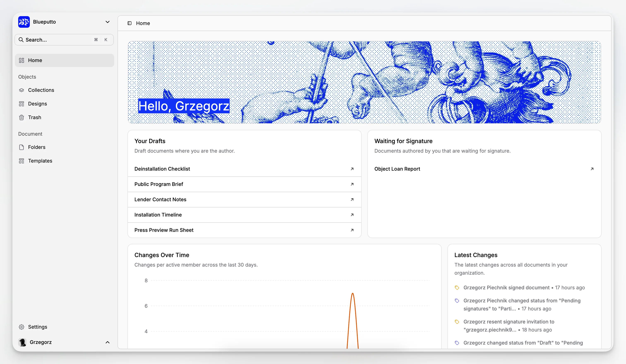The width and height of the screenshot is (626, 364).
Task: Click arrow icon for Object Loan Report
Action: [592, 169]
